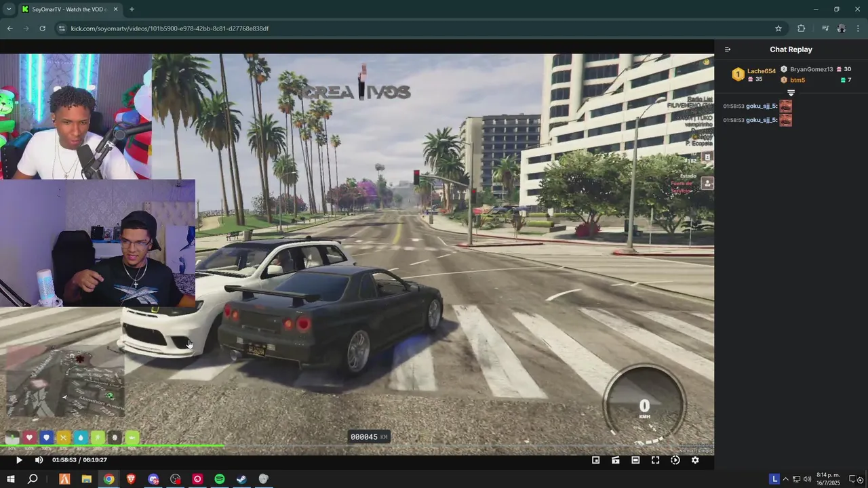Image resolution: width=868 pixels, height=488 pixels.
Task: Open the Windows Start menu
Action: (x=11, y=479)
